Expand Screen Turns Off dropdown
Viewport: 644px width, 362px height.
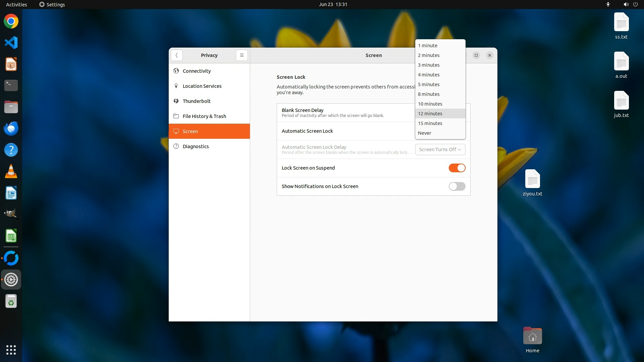440,149
